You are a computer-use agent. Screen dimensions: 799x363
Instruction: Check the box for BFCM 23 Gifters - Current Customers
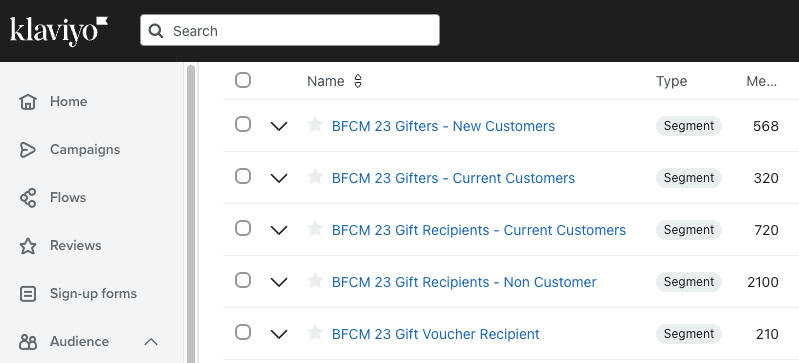point(243,176)
